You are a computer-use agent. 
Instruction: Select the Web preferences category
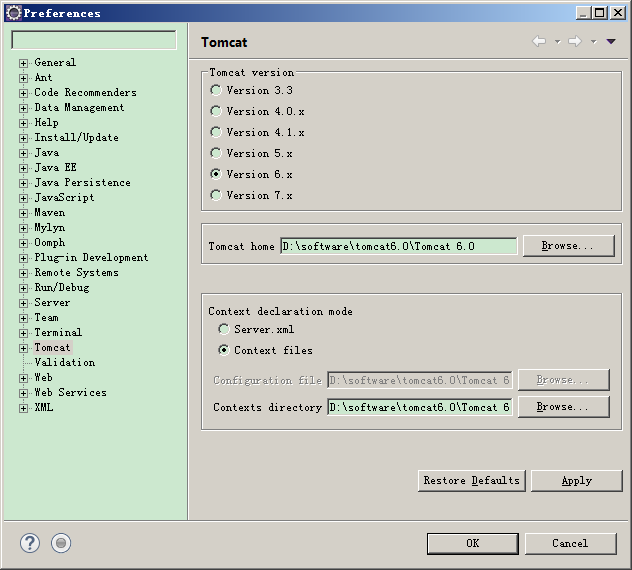[44, 377]
